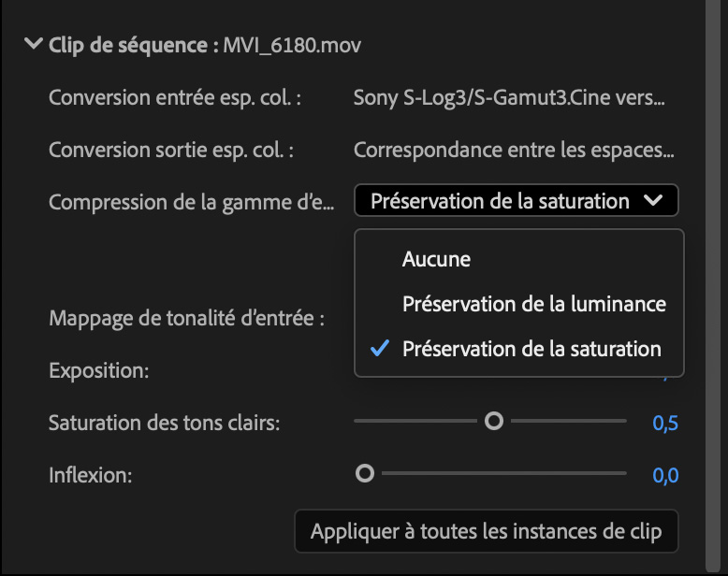Click the 0,5 highlight saturation value

[x=665, y=424]
